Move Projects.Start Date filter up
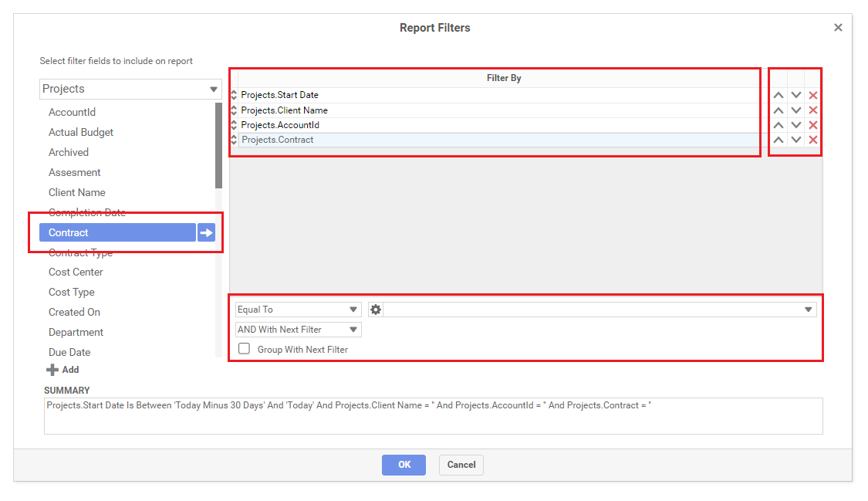868x501 pixels. click(778, 95)
